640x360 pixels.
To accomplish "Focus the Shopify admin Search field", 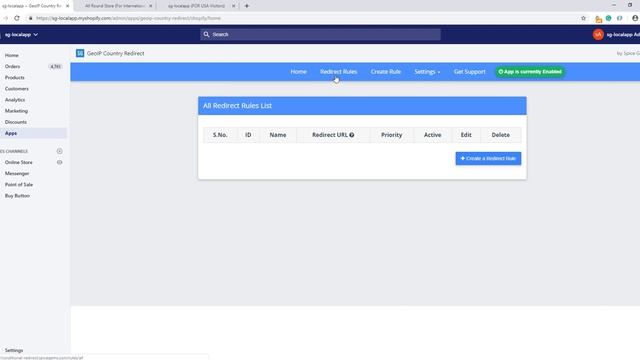I will click(x=320, y=34).
